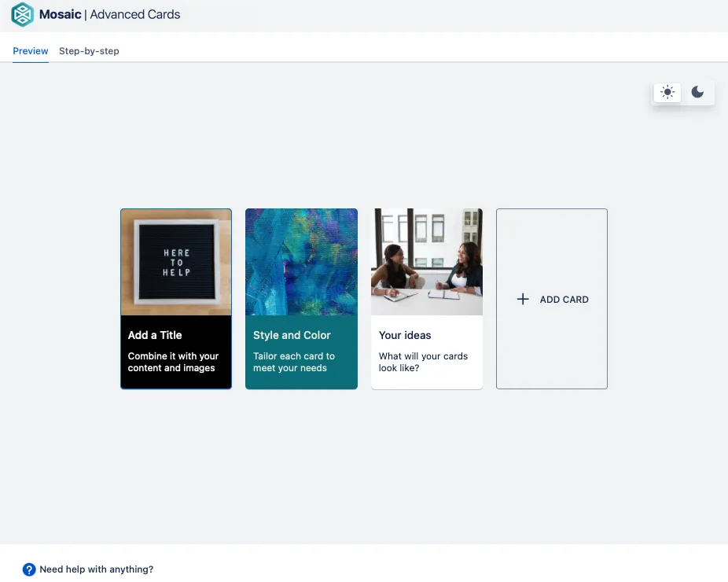
Task: Click the 'Mosaic' brand name text
Action: (x=61, y=14)
